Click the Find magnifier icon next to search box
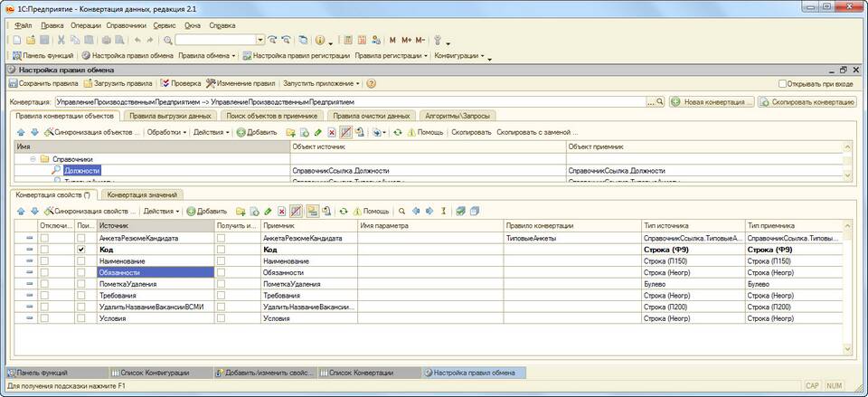 (168, 40)
